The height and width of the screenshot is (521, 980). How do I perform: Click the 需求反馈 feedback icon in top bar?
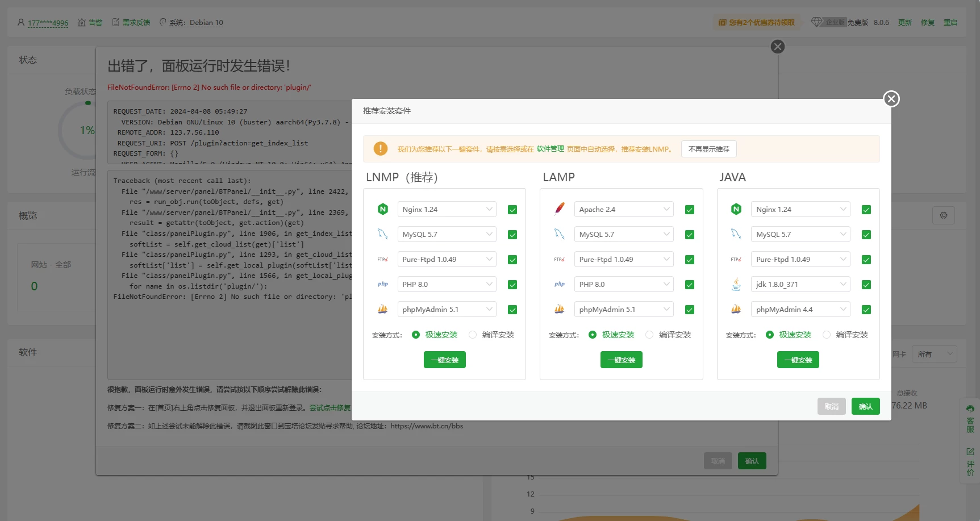116,22
